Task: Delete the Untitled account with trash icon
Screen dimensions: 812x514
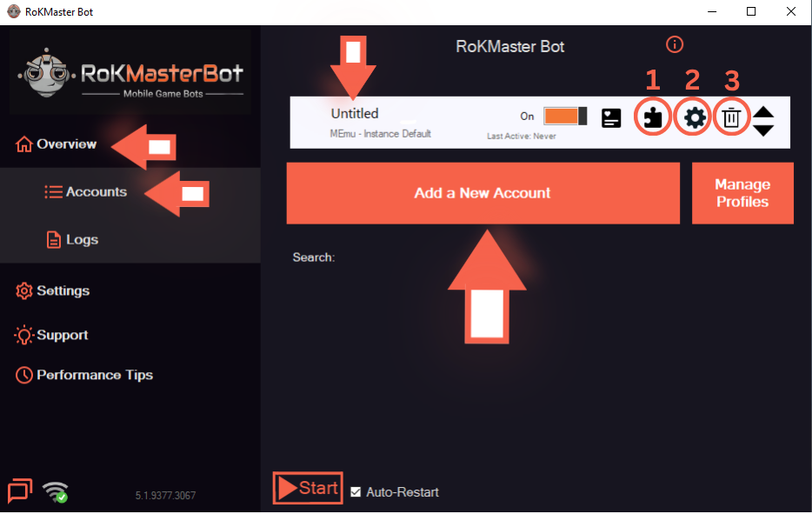Action: [x=731, y=117]
